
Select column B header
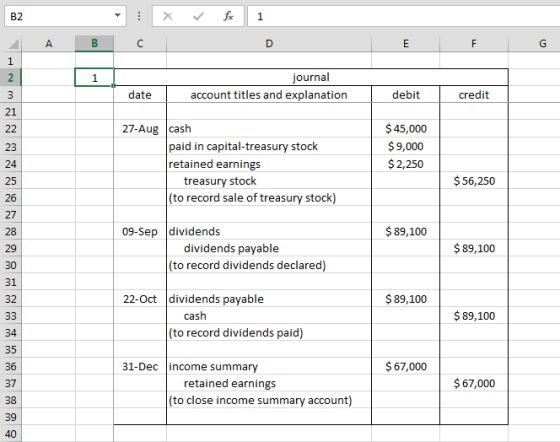click(94, 44)
